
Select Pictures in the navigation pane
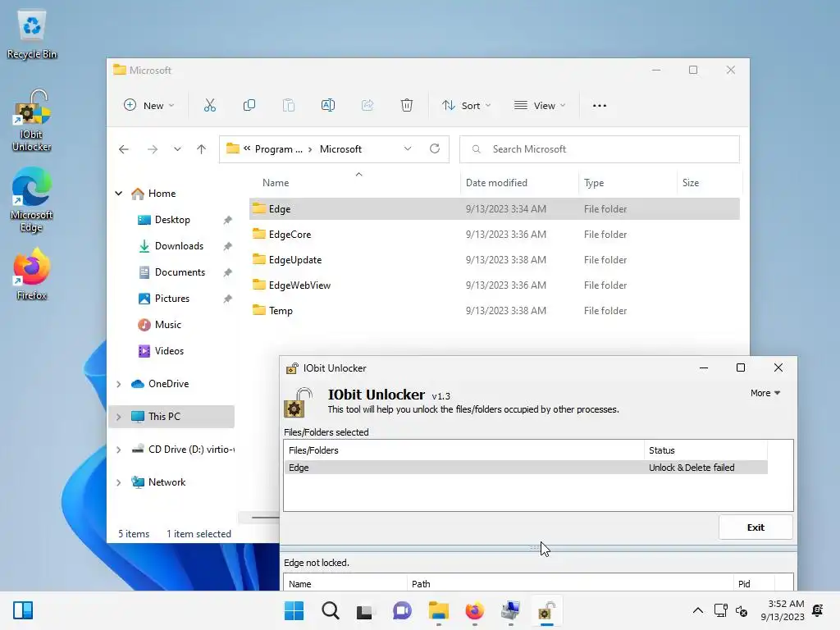pos(171,299)
